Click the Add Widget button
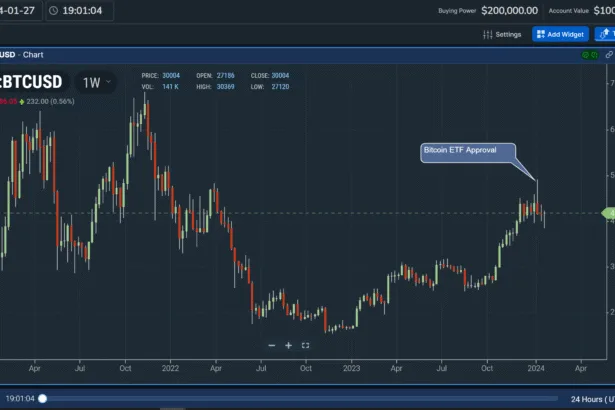Image resolution: width=615 pixels, height=410 pixels. pos(560,34)
